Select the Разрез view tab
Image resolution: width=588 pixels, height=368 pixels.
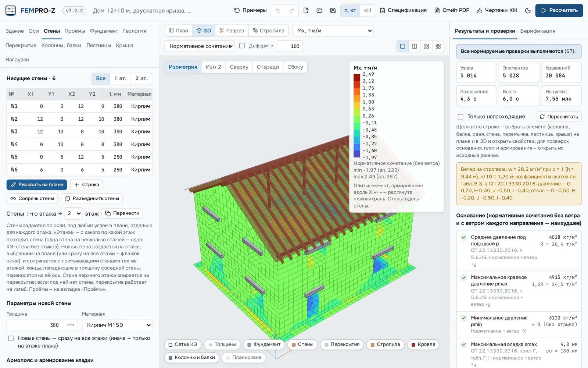point(232,31)
